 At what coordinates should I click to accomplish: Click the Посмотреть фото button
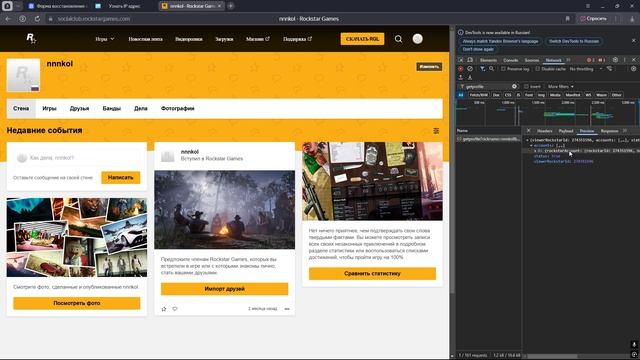(x=77, y=303)
